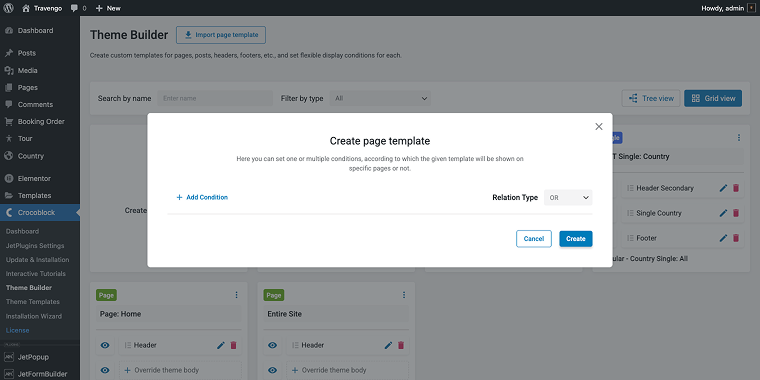This screenshot has width=760, height=380.
Task: Open Update & Installation submenu
Action: (37, 260)
